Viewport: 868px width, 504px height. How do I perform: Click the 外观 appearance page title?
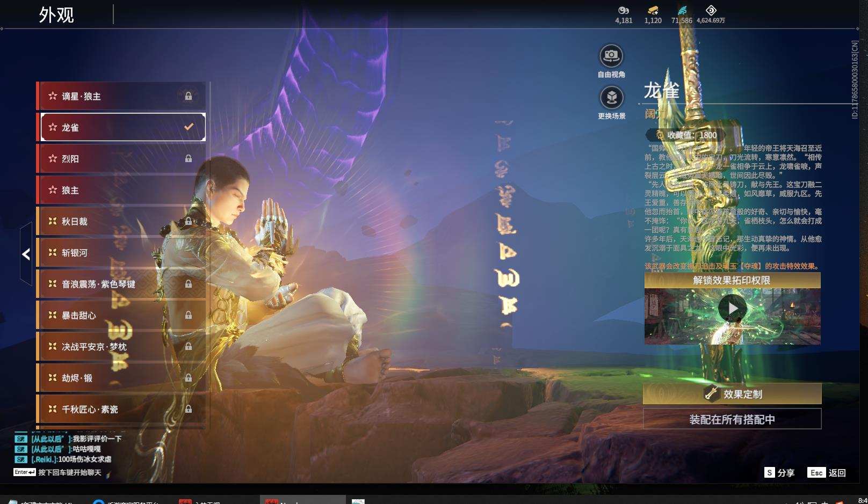point(56,14)
